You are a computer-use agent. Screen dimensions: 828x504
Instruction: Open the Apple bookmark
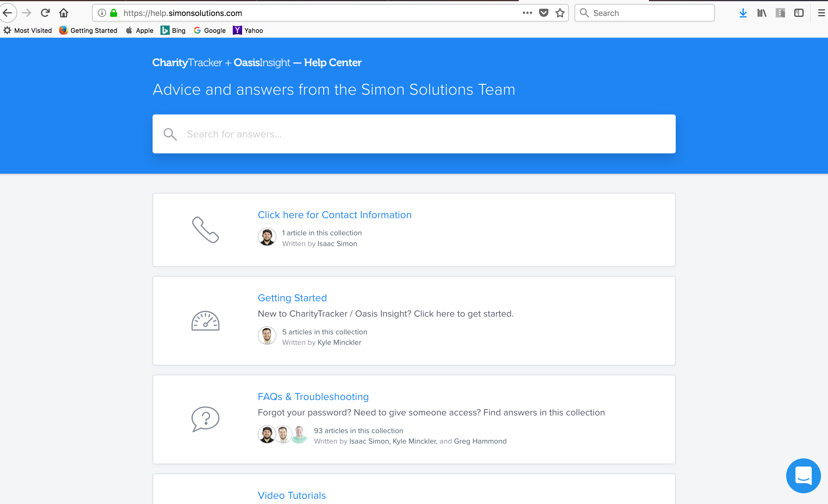coord(140,31)
